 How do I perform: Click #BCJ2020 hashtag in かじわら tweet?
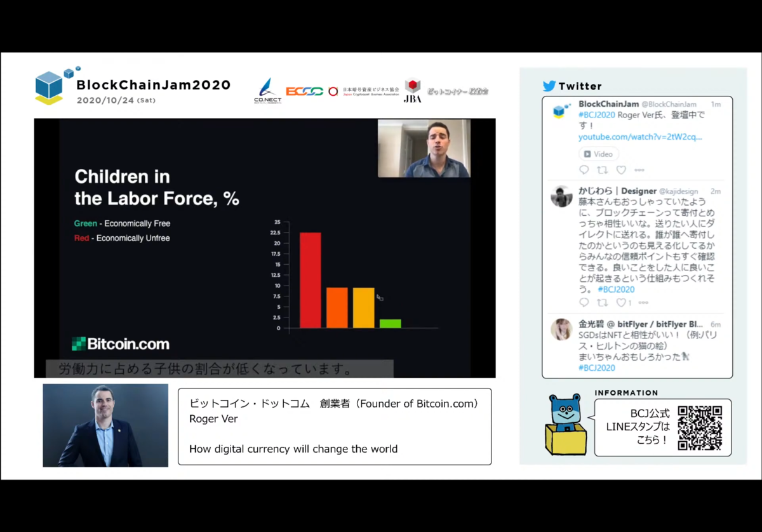tap(616, 289)
